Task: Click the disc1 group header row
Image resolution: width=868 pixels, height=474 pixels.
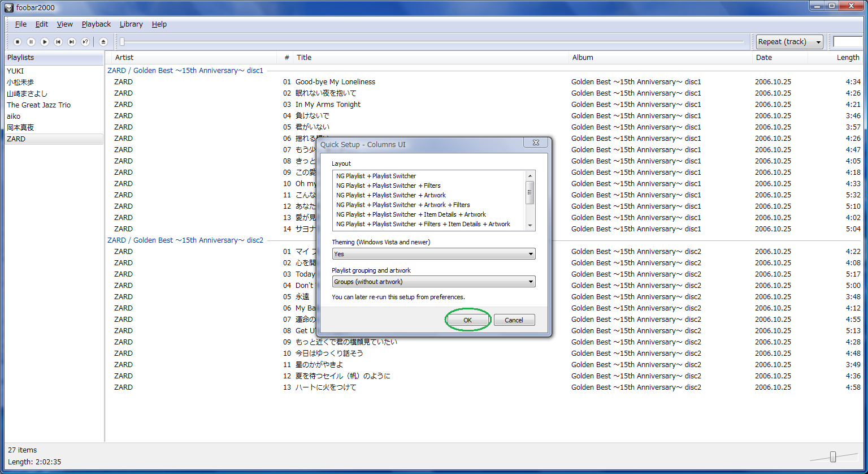Action: point(484,71)
